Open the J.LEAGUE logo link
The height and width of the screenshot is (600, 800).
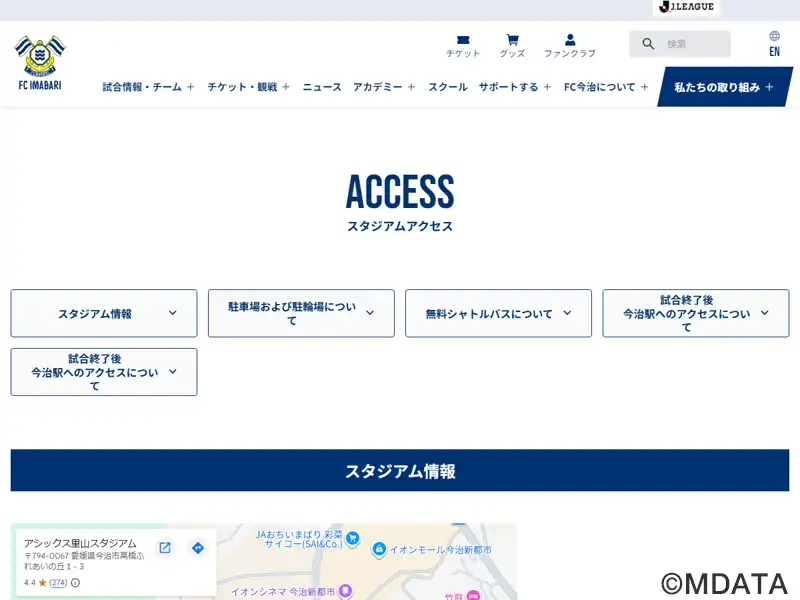coord(686,7)
